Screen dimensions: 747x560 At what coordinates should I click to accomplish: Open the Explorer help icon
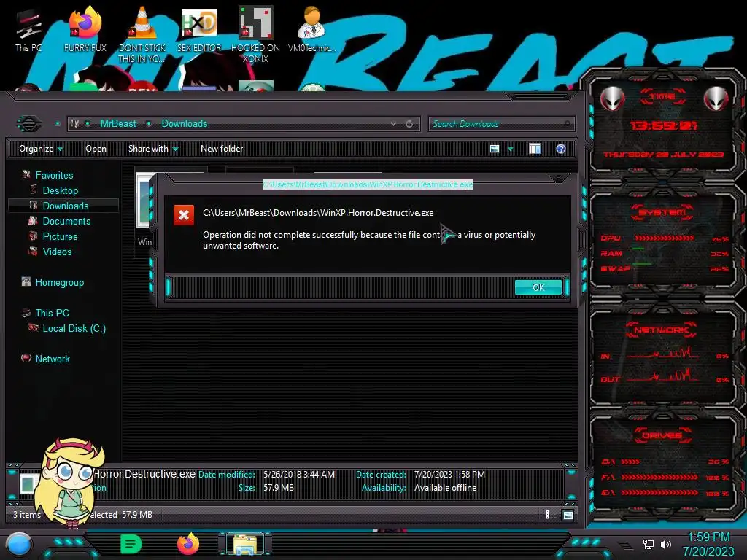[561, 149]
